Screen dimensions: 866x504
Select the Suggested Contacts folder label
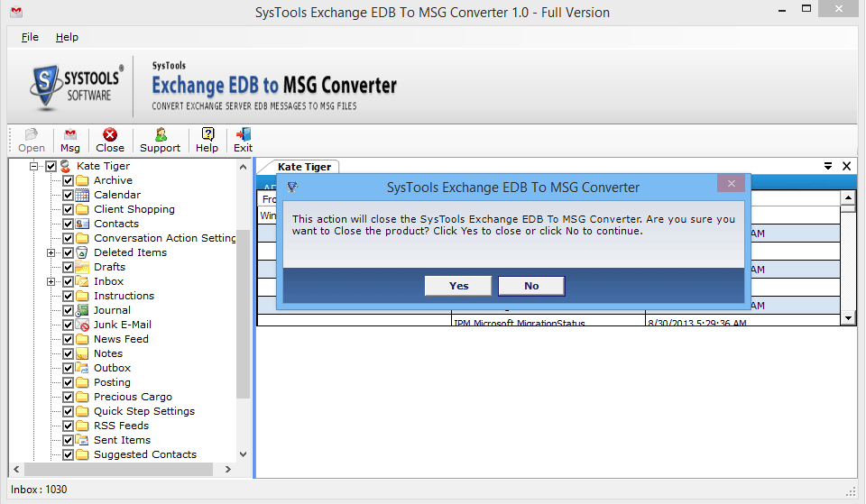tap(145, 454)
